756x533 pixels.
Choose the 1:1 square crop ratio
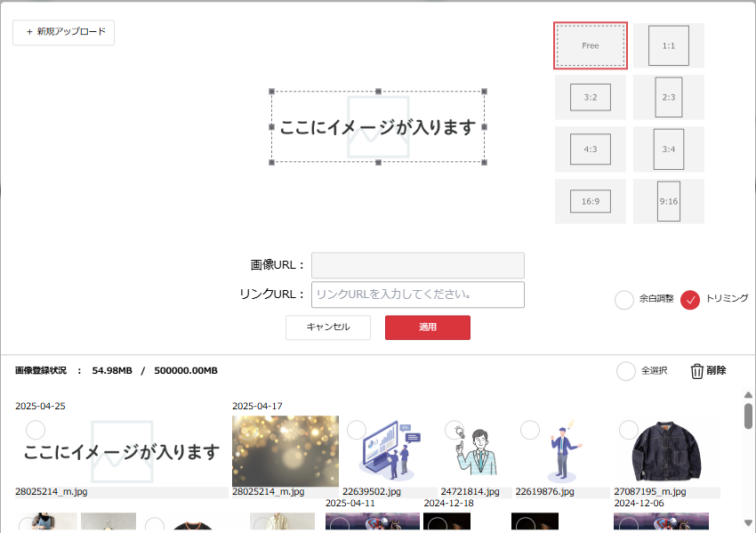point(669,45)
